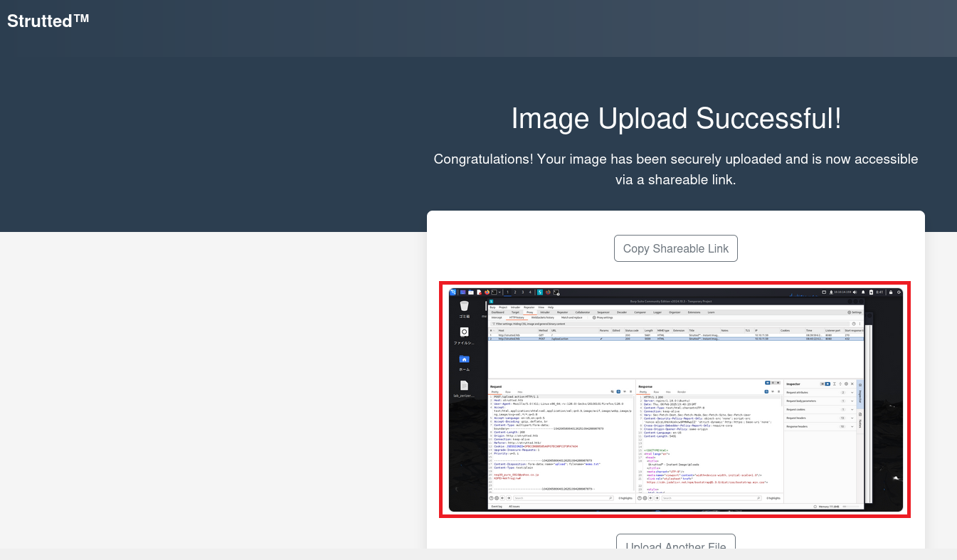Click the trash can desktop icon

click(464, 306)
